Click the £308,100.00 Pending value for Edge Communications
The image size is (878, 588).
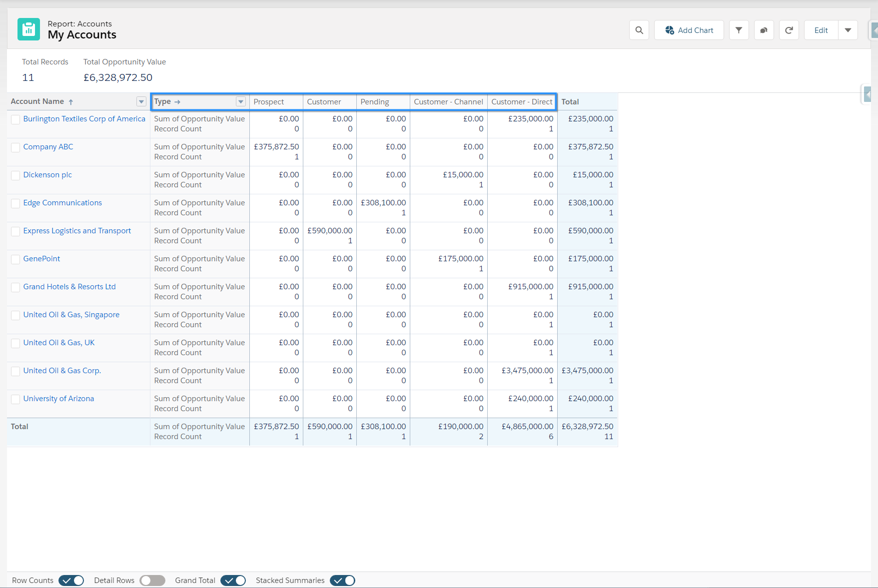pos(383,203)
